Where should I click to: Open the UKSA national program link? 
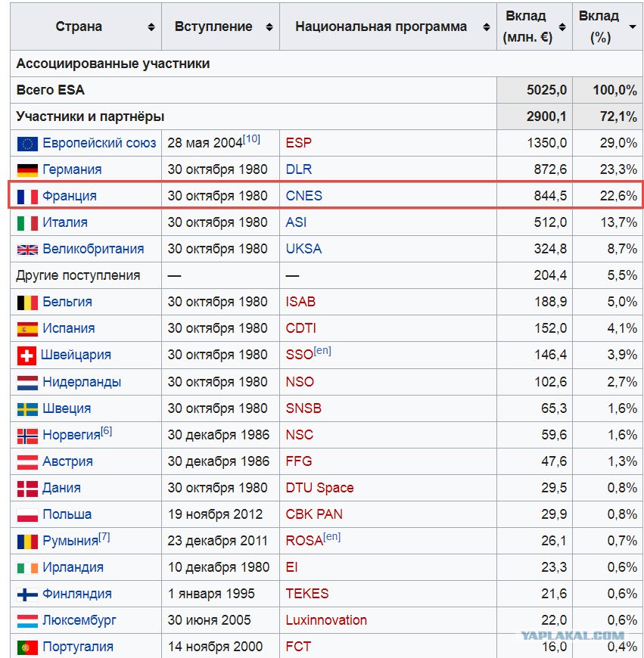point(304,250)
